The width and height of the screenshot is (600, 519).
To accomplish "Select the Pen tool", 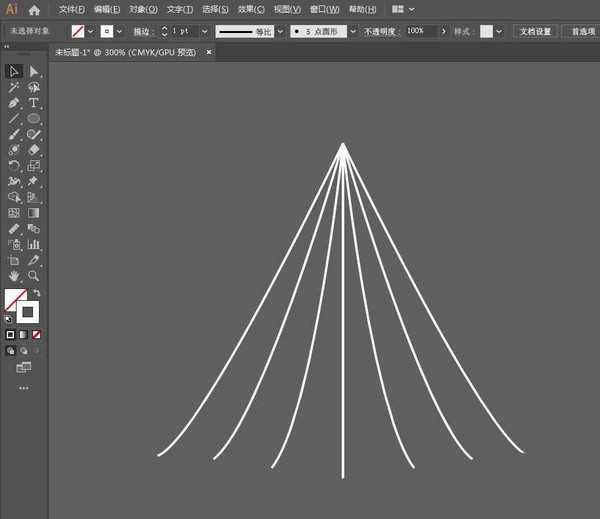I will 14,103.
